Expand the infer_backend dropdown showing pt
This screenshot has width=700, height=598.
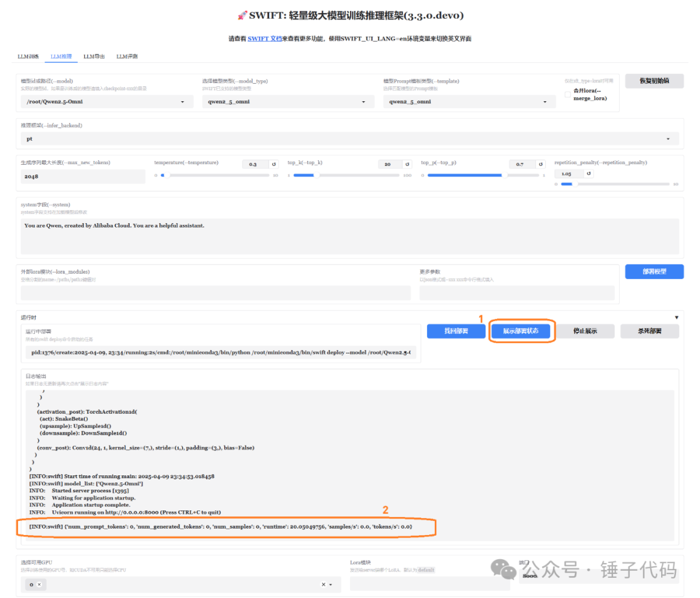point(349,139)
